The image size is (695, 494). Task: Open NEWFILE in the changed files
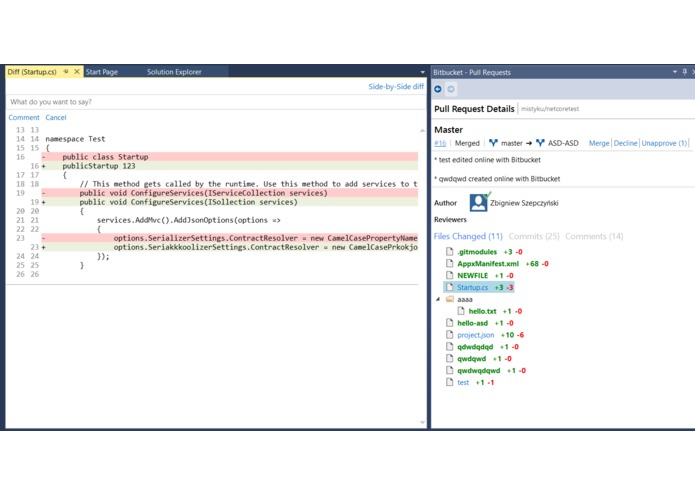pos(472,276)
